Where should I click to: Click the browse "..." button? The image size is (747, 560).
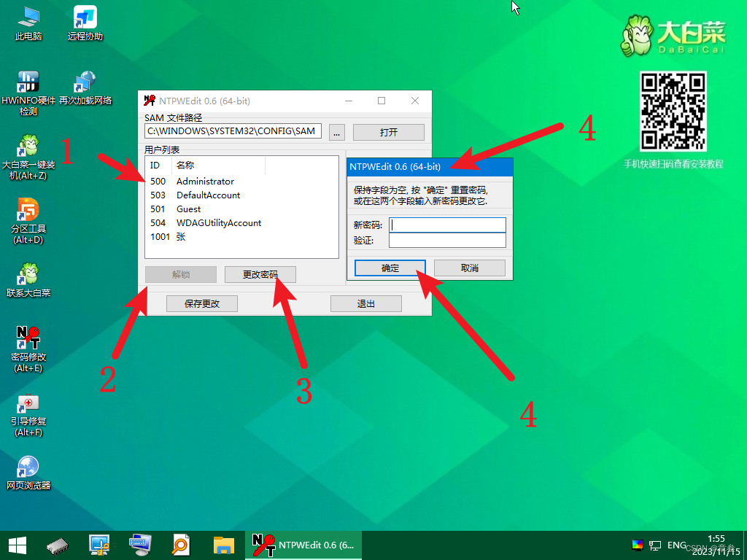click(336, 133)
